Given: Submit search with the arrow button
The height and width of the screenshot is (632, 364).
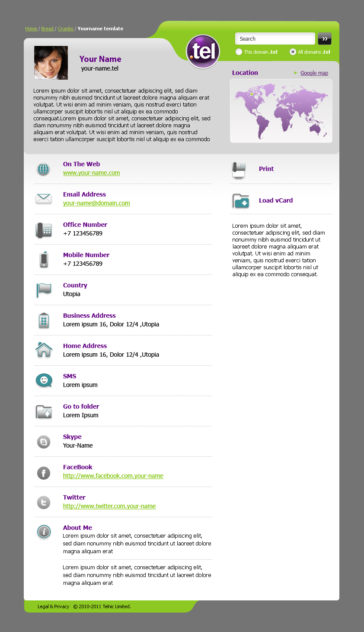Looking at the screenshot, I should point(325,39).
